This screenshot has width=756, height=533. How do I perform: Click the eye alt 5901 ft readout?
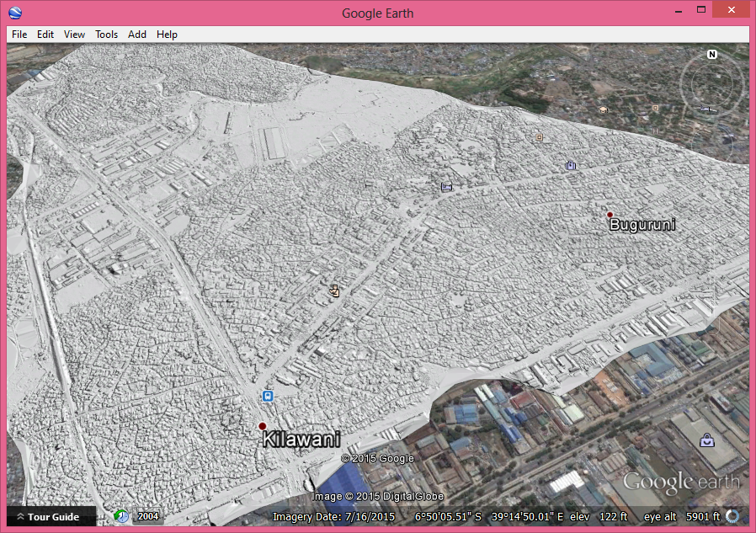(x=682, y=517)
